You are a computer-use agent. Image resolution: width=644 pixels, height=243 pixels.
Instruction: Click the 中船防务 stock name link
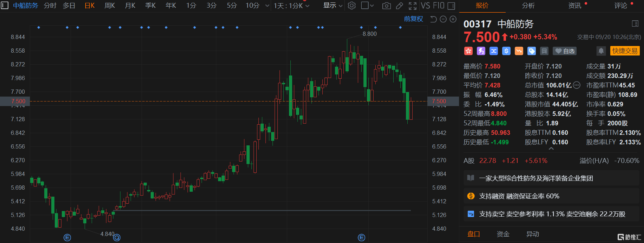click(25, 6)
